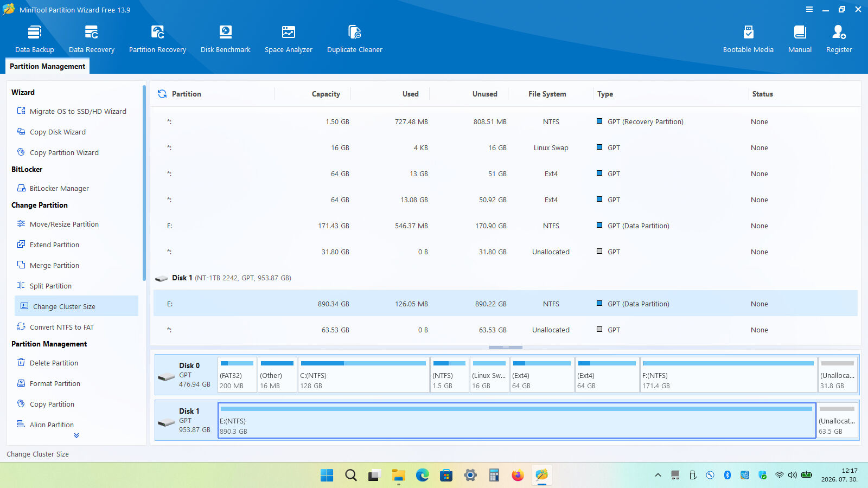Create Bootable Media

click(x=748, y=39)
